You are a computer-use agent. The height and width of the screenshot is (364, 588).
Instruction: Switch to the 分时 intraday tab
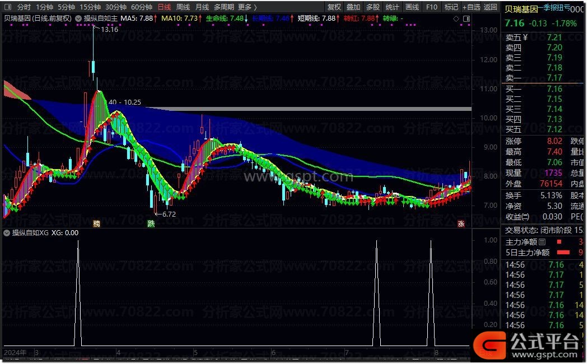24,7
